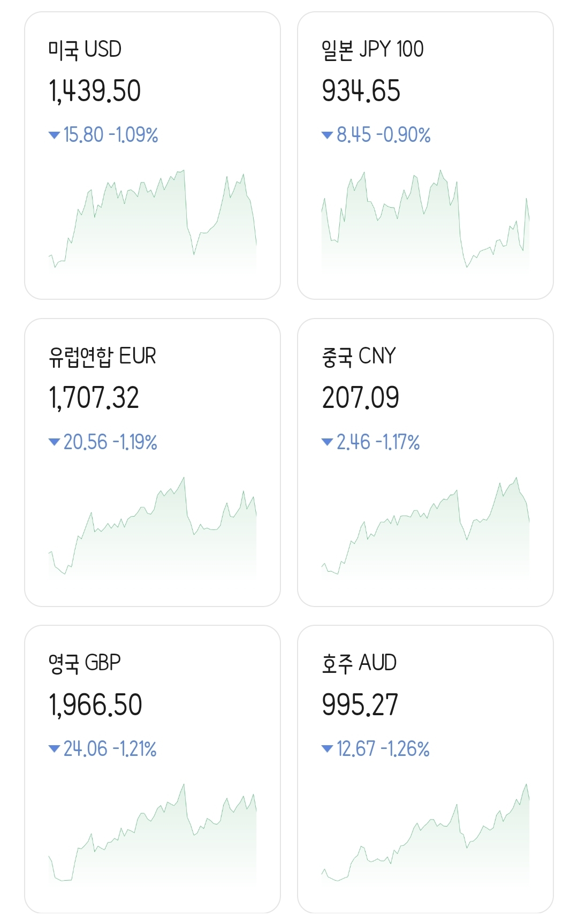Click the down triangle icon on AUD card
The height and width of the screenshot is (924, 578).
tap(327, 748)
